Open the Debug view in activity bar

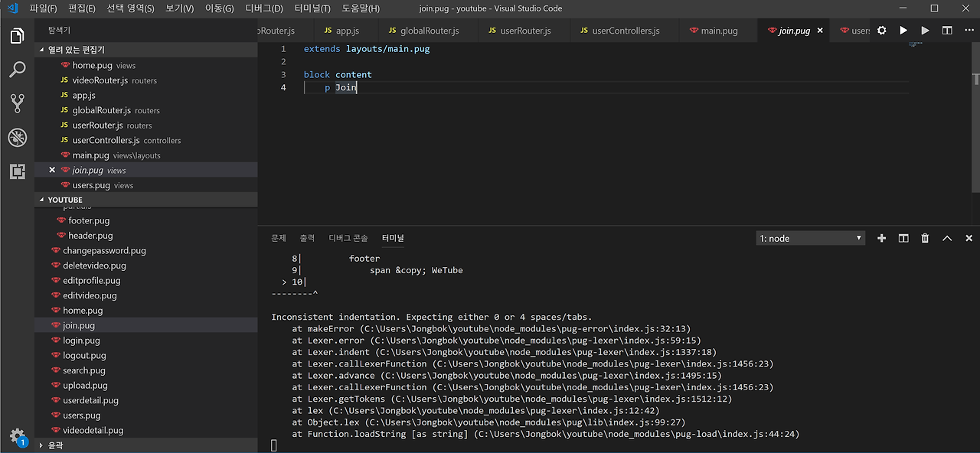coord(17,138)
